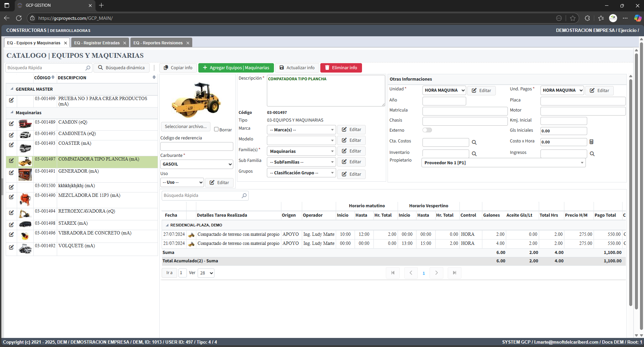Go to the last page of results
The height and width of the screenshot is (347, 644).
pyautogui.click(x=454, y=273)
